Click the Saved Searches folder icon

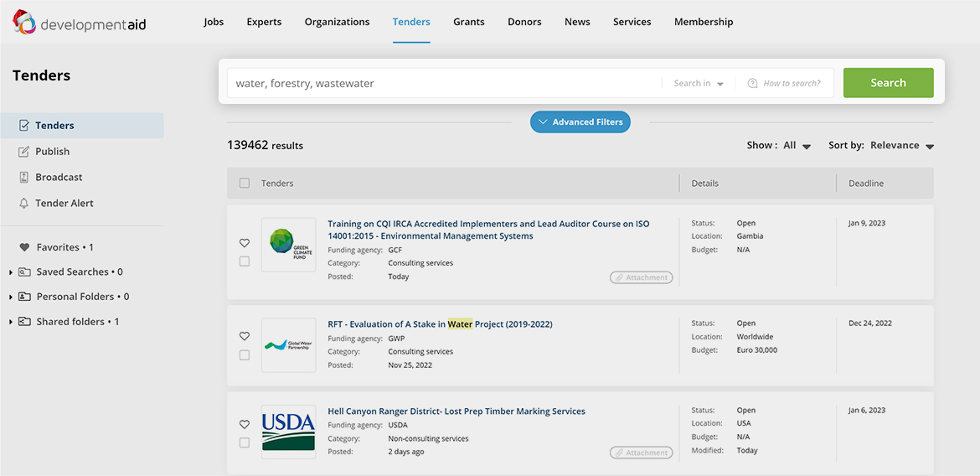tap(24, 272)
